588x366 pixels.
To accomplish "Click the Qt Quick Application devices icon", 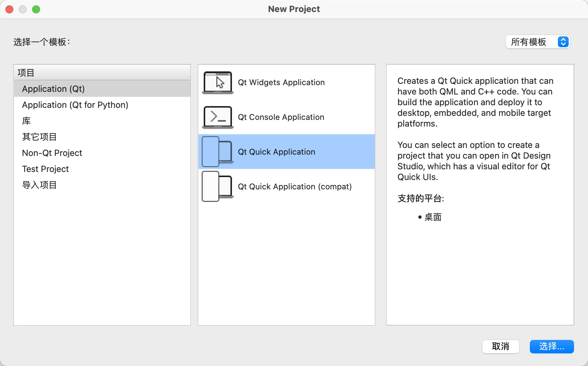I will pyautogui.click(x=217, y=152).
